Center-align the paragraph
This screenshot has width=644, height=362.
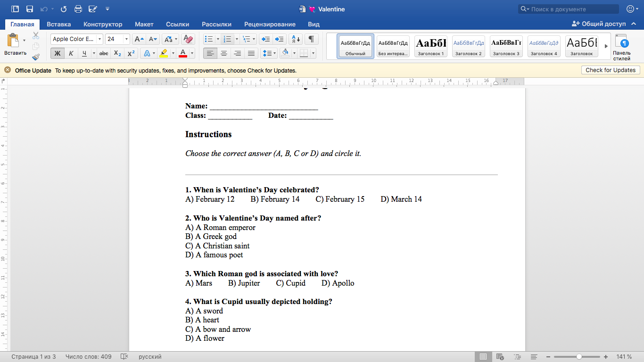[x=224, y=53]
